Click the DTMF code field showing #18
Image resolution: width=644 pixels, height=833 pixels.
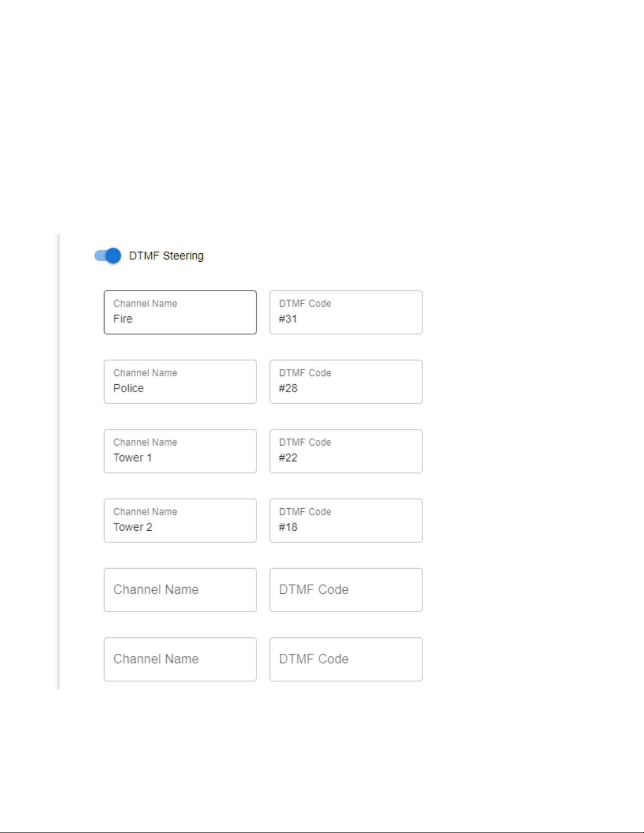pos(346,520)
